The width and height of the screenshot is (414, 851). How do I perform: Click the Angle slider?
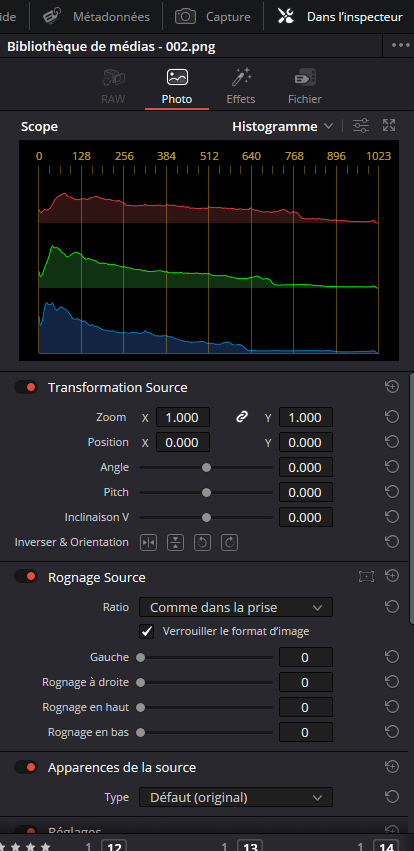[x=206, y=467]
